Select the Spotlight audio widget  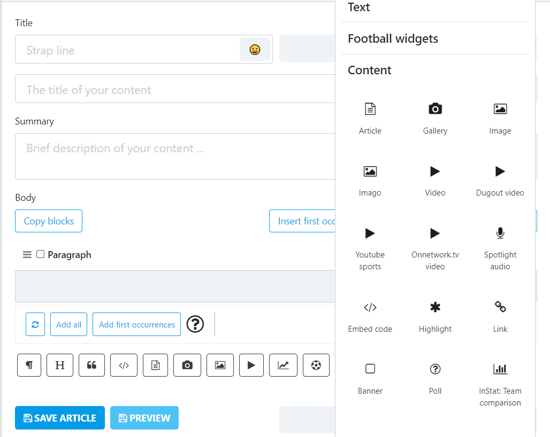(500, 248)
